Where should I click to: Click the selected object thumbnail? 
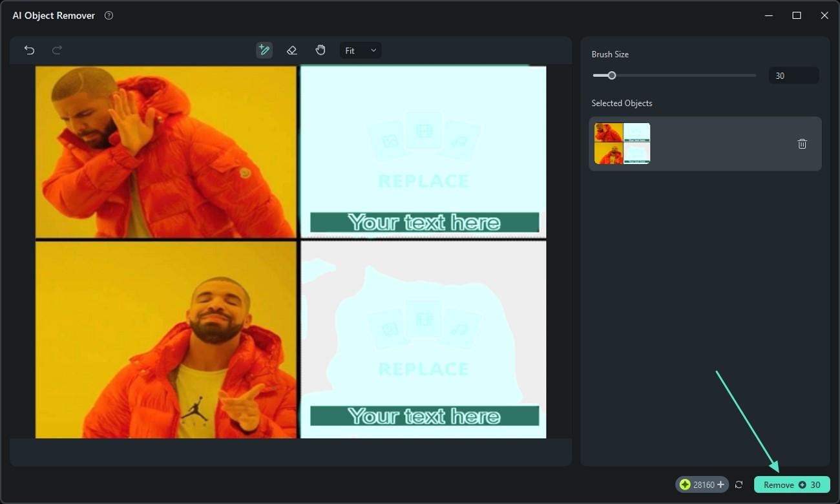tap(622, 143)
